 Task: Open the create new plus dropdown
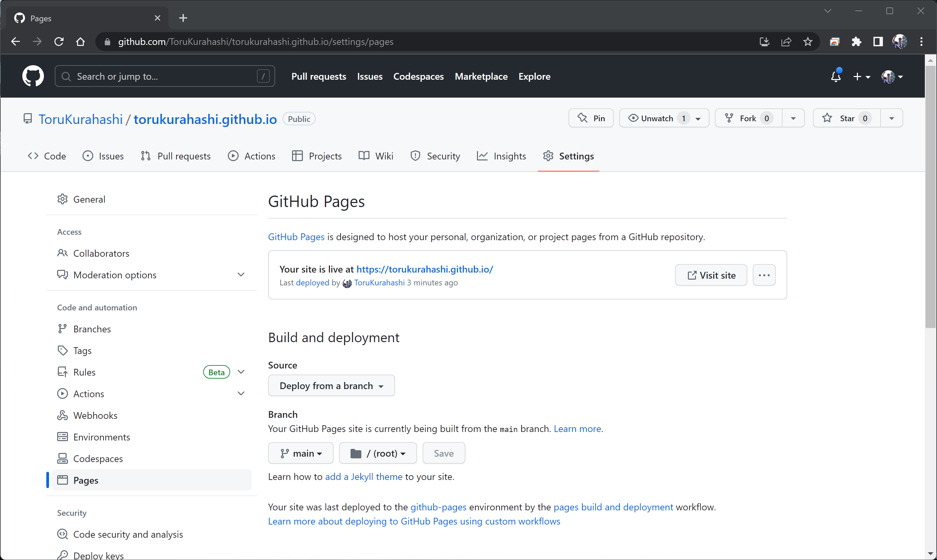tap(862, 77)
